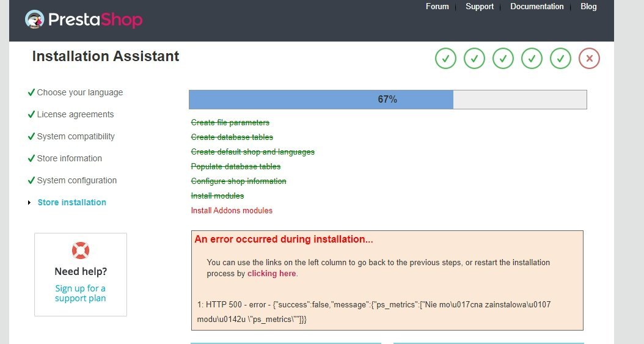The height and width of the screenshot is (344, 644).
Task: Click 'Create default shop and languages' task
Action: pos(252,152)
